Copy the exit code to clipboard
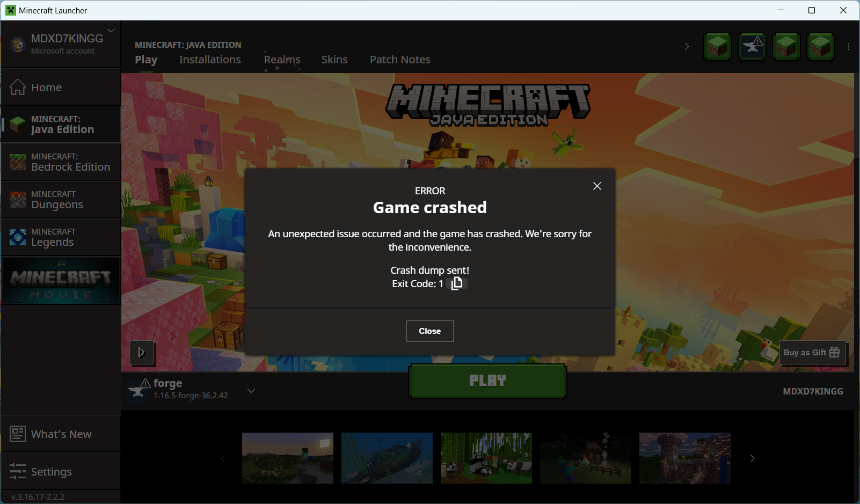 457,283
